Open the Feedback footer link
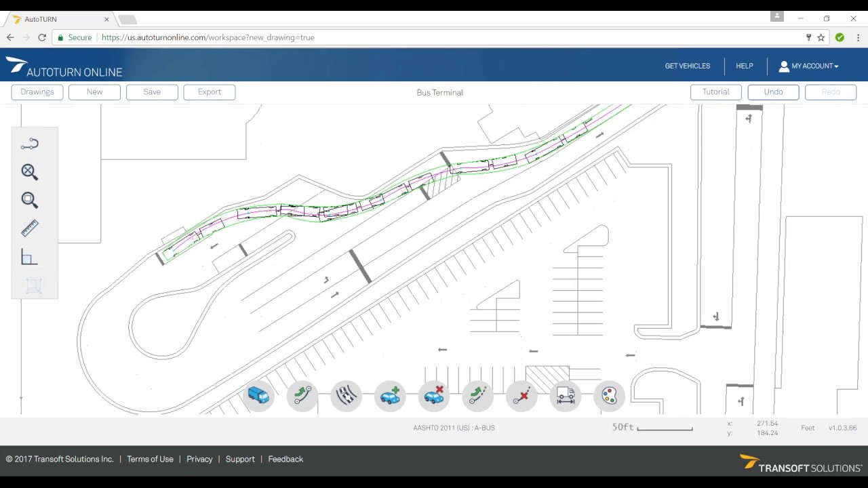This screenshot has height=488, width=868. [285, 459]
